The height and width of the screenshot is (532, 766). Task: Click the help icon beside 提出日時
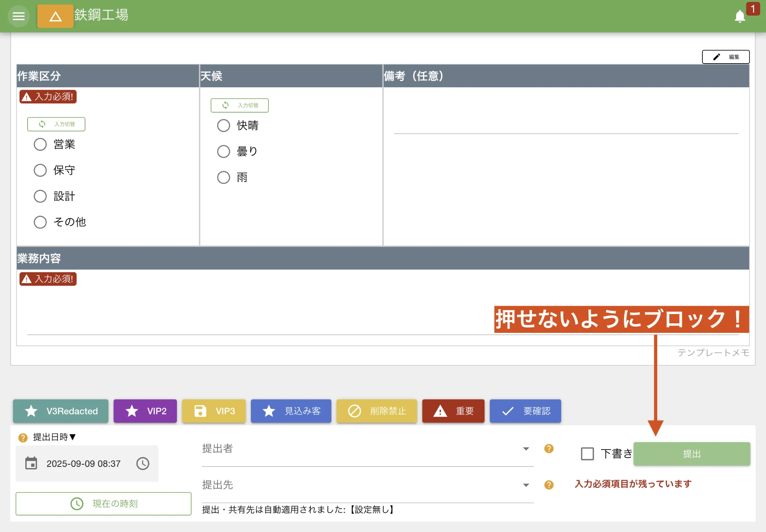point(23,437)
